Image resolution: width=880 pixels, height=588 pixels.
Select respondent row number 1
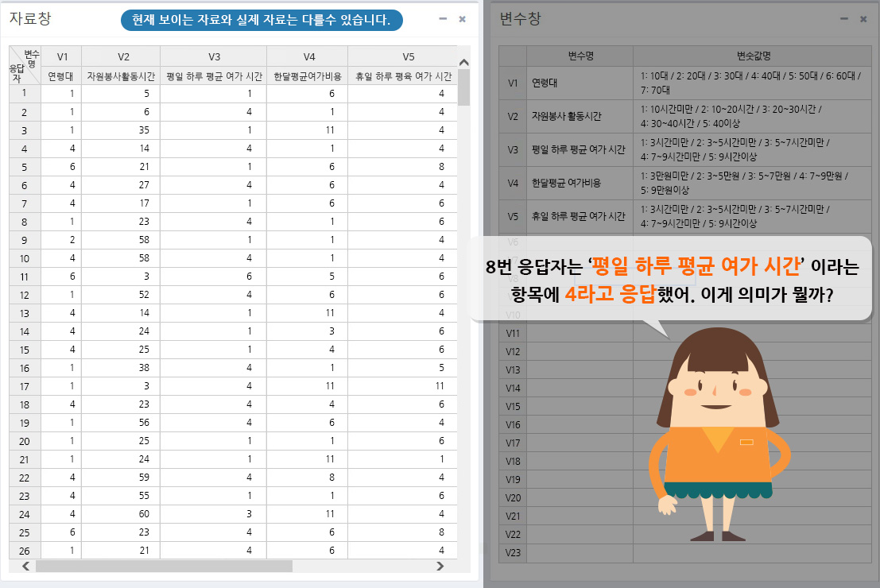[25, 94]
